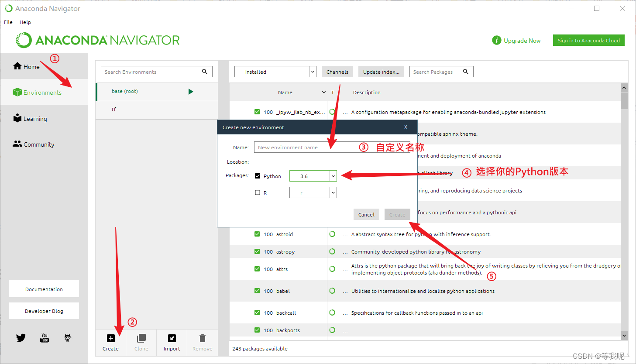Enable the R package checkbox
Image resolution: width=636 pixels, height=364 pixels.
click(x=258, y=192)
